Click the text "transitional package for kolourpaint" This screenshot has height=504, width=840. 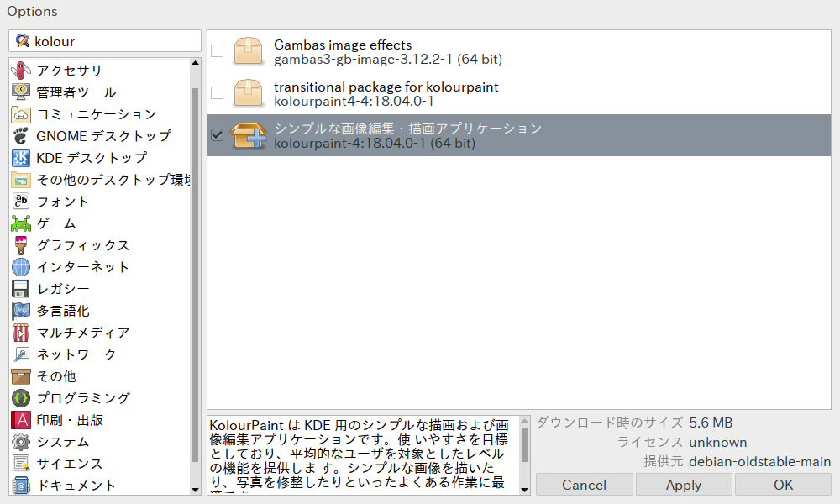[x=386, y=87]
